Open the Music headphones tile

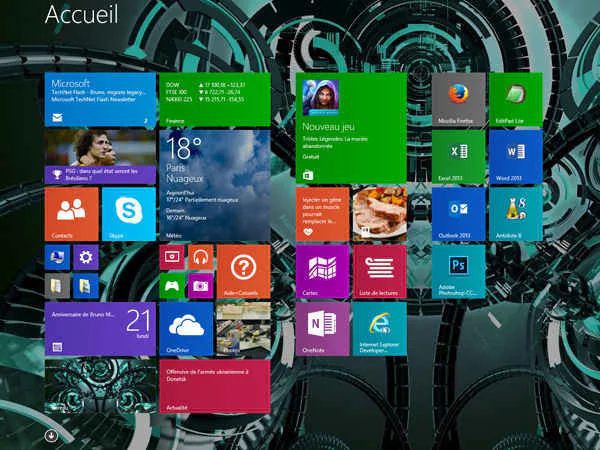[x=201, y=258]
